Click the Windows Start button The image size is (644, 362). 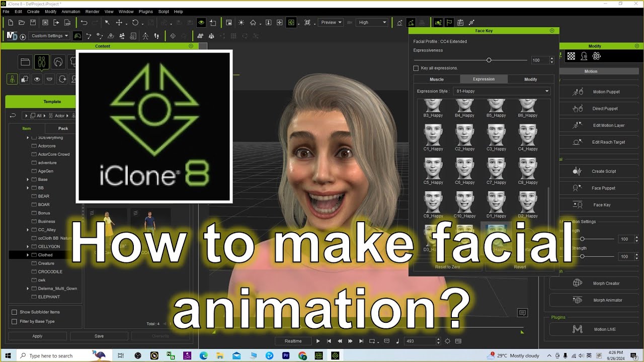pyautogui.click(x=9, y=355)
